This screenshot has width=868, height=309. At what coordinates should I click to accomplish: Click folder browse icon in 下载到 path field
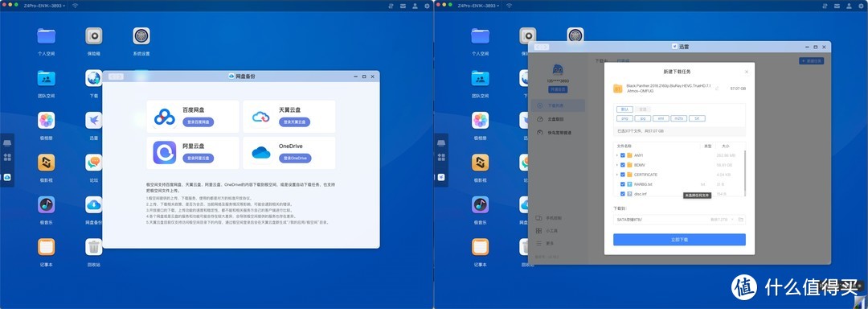[741, 220]
